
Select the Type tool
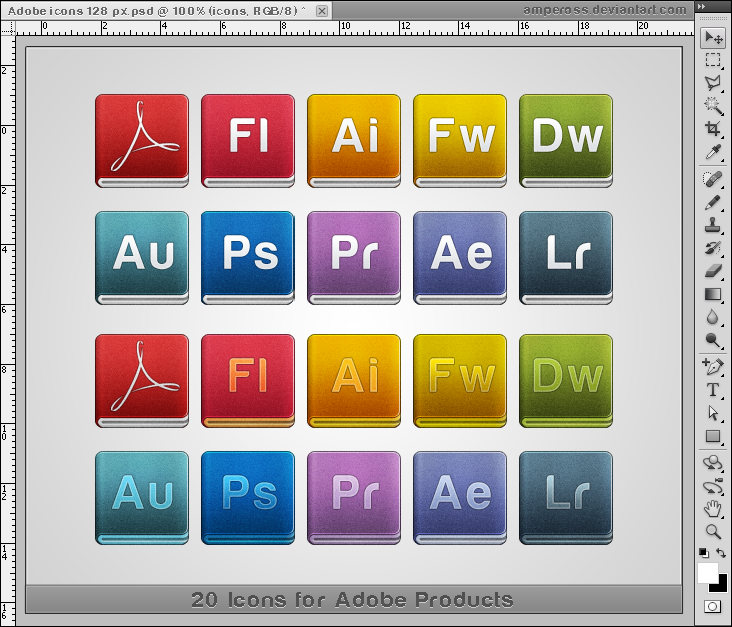click(713, 390)
